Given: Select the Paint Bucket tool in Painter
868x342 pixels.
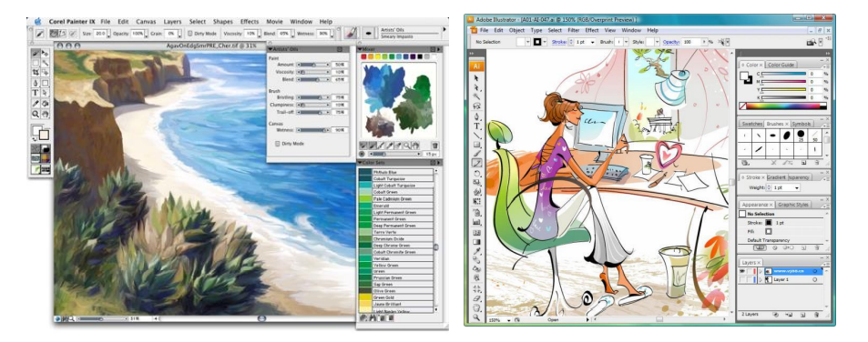Looking at the screenshot, I should coord(45,104).
